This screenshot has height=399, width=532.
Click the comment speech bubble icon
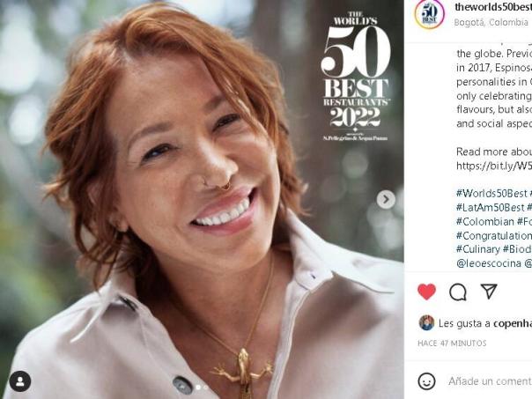[x=458, y=292]
